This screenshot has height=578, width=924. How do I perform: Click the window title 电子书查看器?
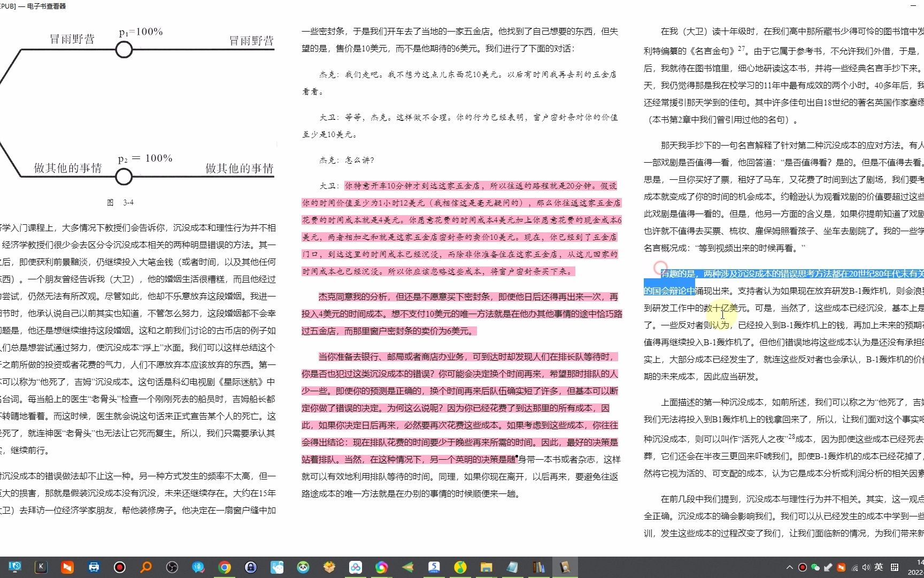click(x=46, y=6)
